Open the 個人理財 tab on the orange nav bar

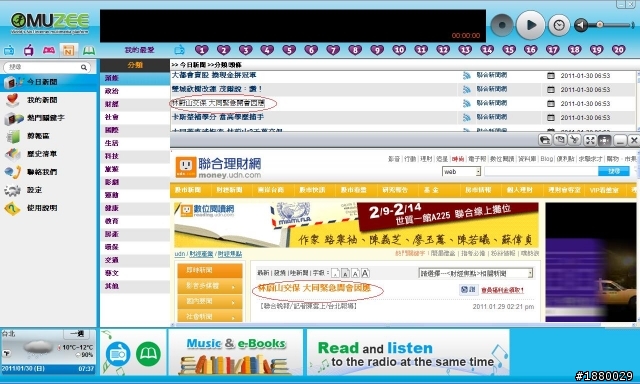tap(520, 190)
